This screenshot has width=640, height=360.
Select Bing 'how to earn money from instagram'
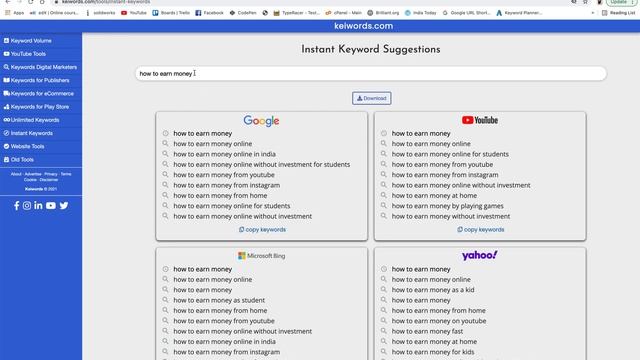coord(227,352)
